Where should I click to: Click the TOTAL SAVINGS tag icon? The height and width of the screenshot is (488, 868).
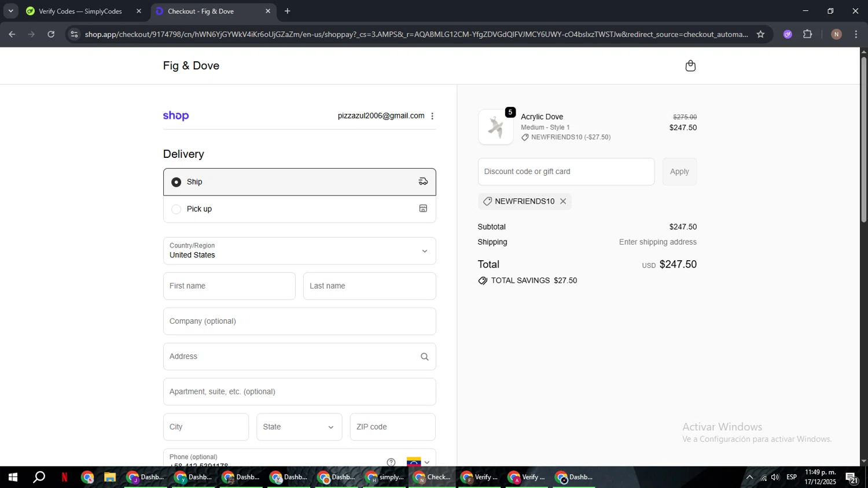tap(483, 280)
